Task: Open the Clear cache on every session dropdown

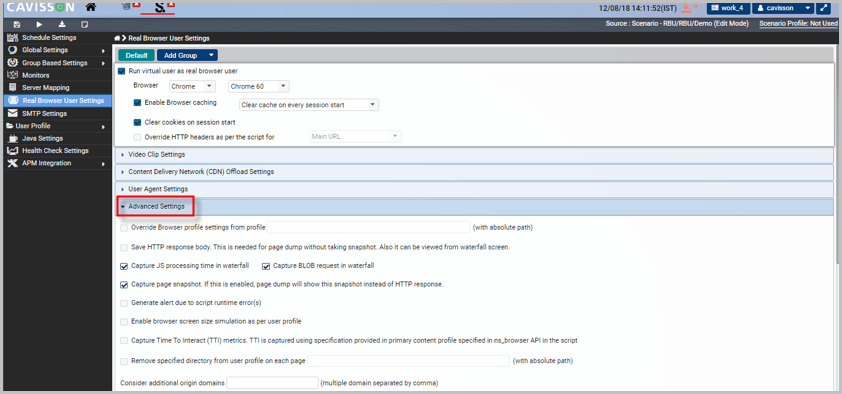Action: 309,105
